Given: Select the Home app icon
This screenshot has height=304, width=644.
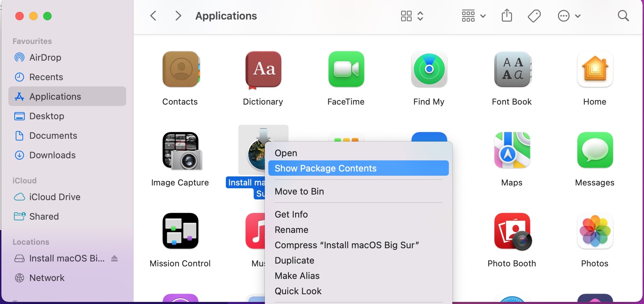Looking at the screenshot, I should (x=595, y=69).
